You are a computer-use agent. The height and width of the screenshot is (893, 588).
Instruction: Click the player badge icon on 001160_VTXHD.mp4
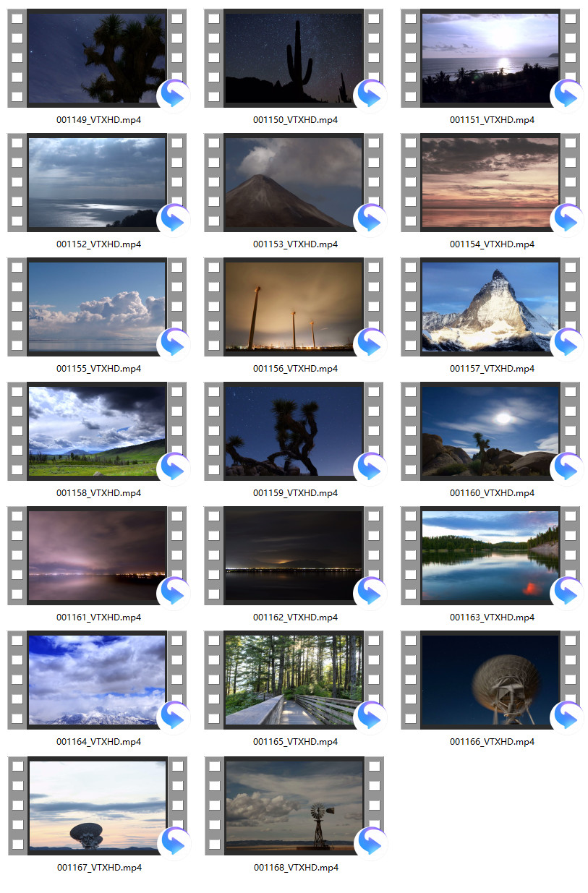567,468
